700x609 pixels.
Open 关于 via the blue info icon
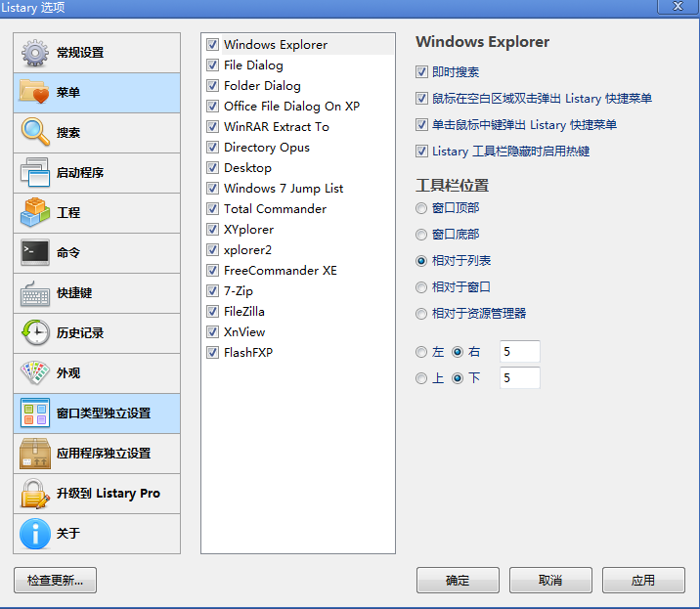tap(35, 534)
